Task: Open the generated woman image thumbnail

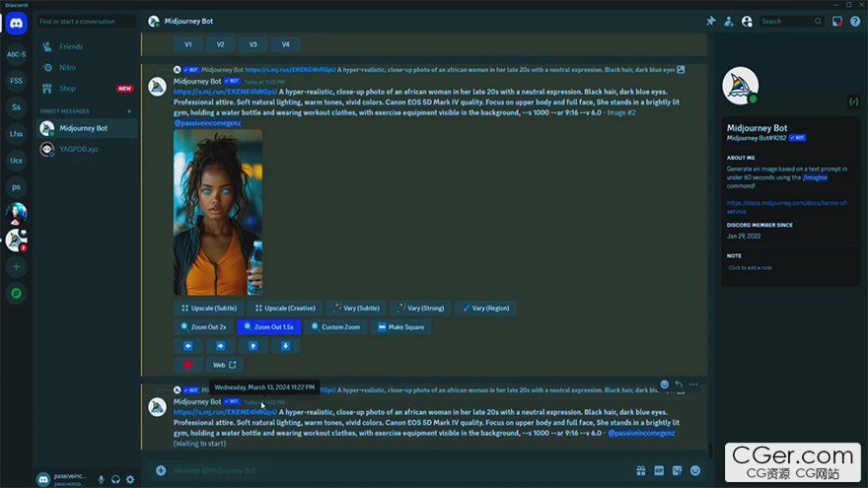Action: (218, 213)
